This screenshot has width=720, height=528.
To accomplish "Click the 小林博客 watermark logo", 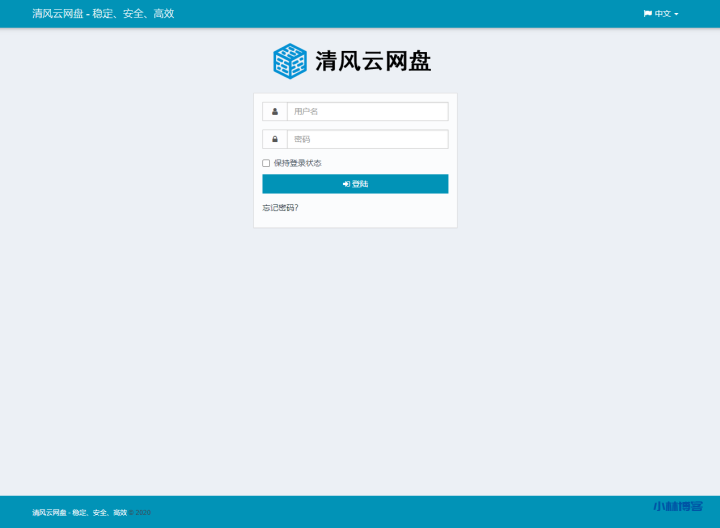I will click(677, 506).
